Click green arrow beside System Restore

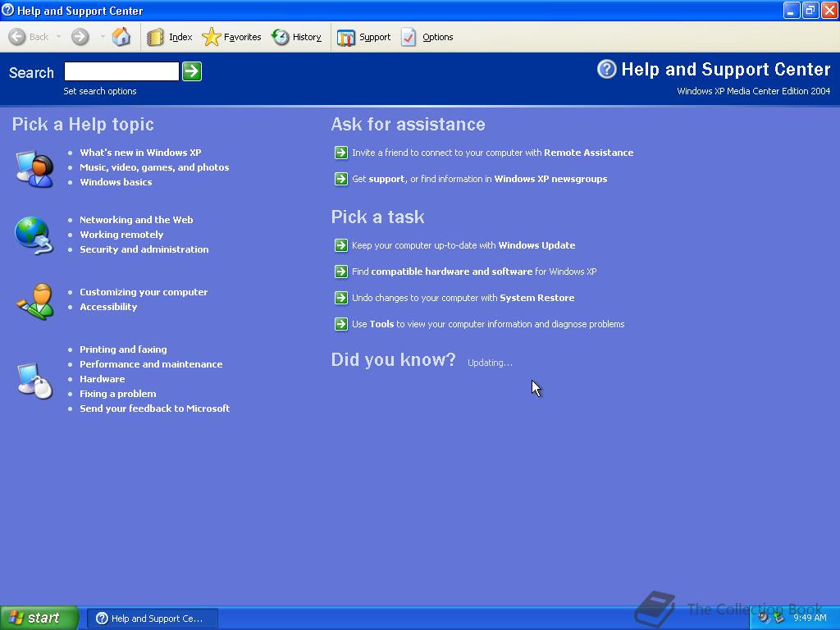tap(341, 298)
